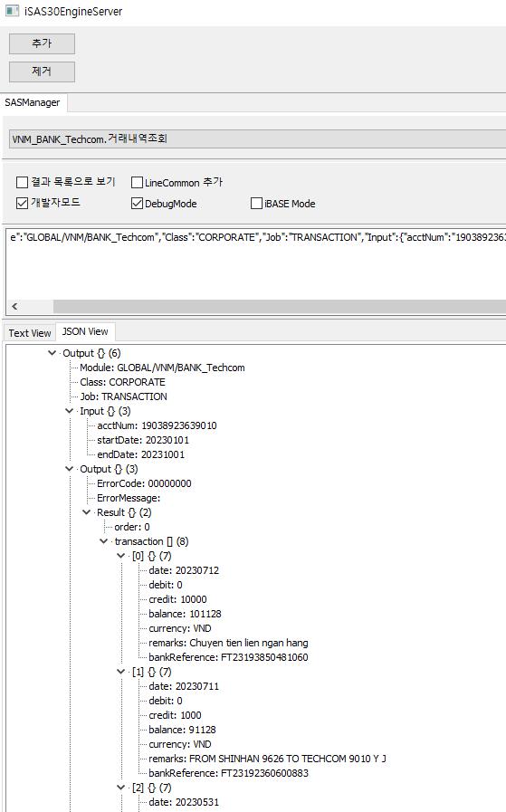This screenshot has height=812, width=506.
Task: Select the balance: 101128 row
Action: click(185, 614)
